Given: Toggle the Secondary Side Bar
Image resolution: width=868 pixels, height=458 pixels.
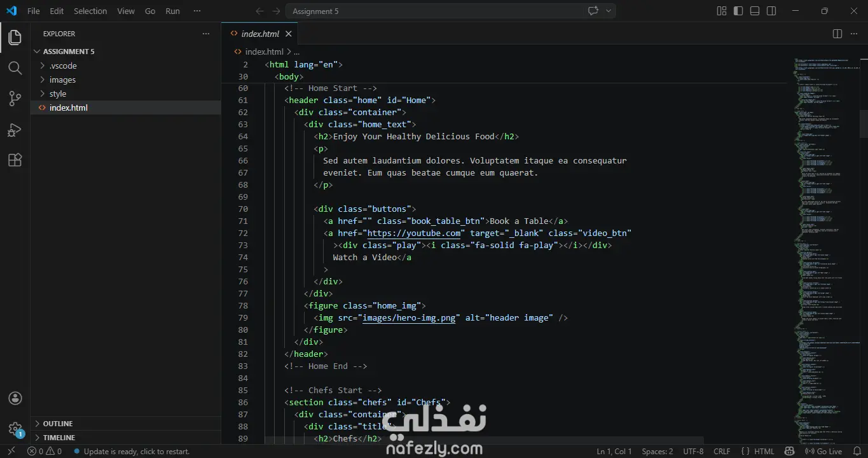Looking at the screenshot, I should (771, 11).
